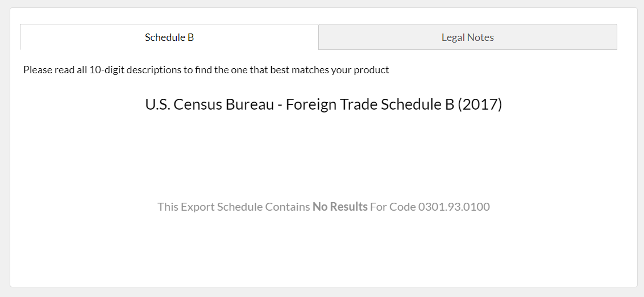Click the "Legal Notes" label text
This screenshot has width=644, height=297.
(x=467, y=37)
